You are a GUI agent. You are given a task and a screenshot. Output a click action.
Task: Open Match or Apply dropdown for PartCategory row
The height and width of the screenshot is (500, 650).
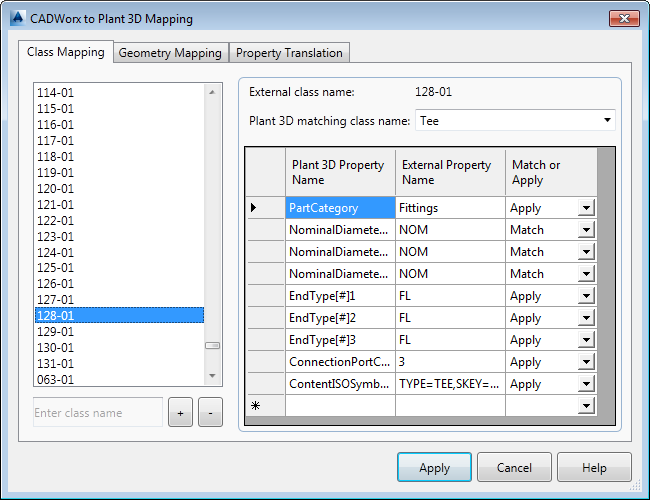click(x=586, y=208)
